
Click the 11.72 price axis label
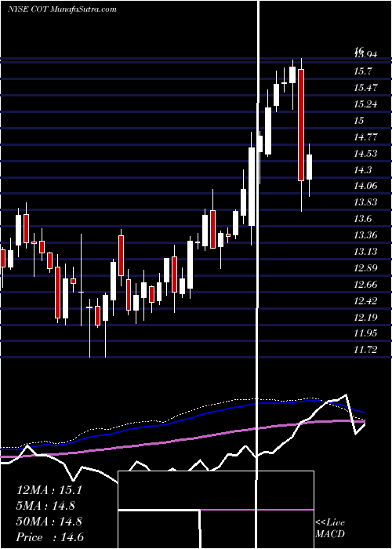tap(366, 350)
